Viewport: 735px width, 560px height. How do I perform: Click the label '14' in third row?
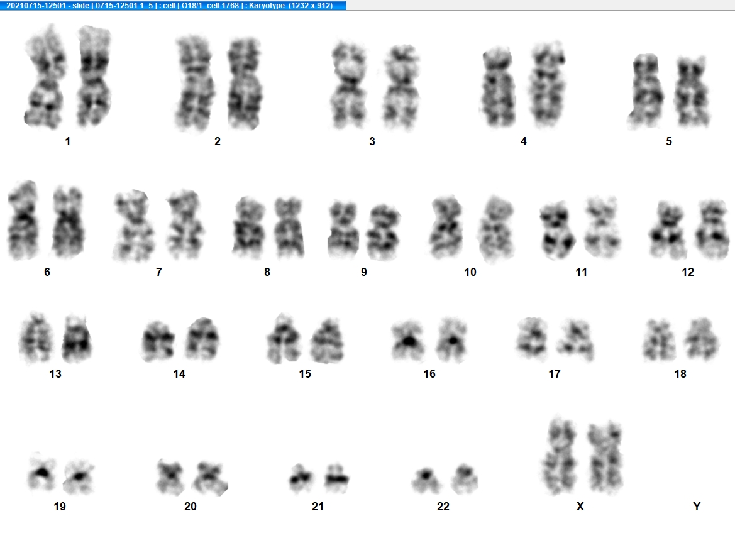(x=179, y=373)
